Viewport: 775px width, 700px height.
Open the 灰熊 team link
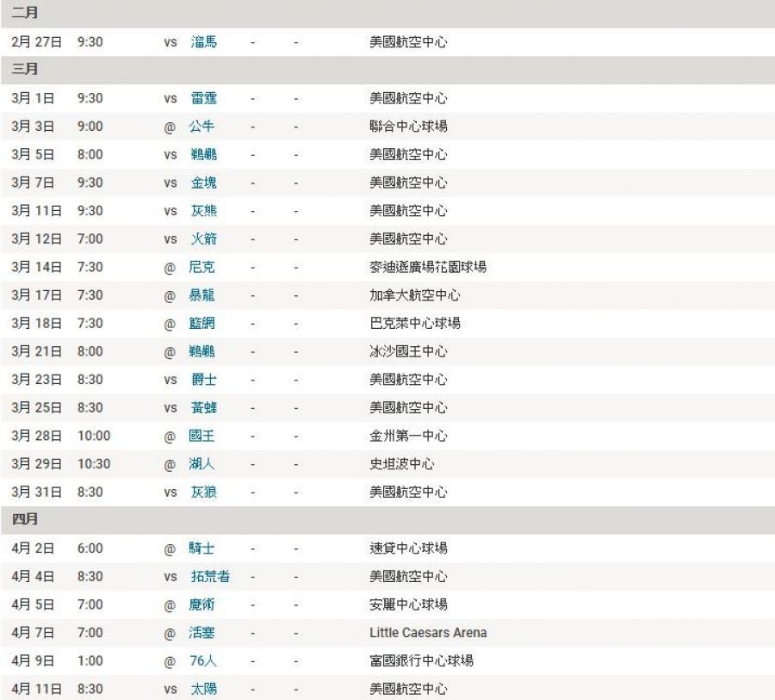tap(203, 211)
